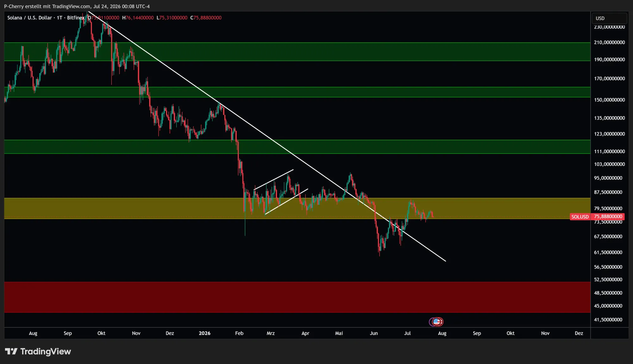The width and height of the screenshot is (633, 364).
Task: Click the Solana / U.S. Dollar symbol title
Action: 29,18
